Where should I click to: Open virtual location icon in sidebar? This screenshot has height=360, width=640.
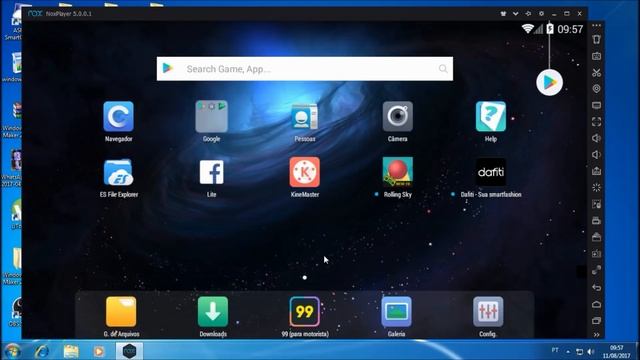(x=596, y=89)
